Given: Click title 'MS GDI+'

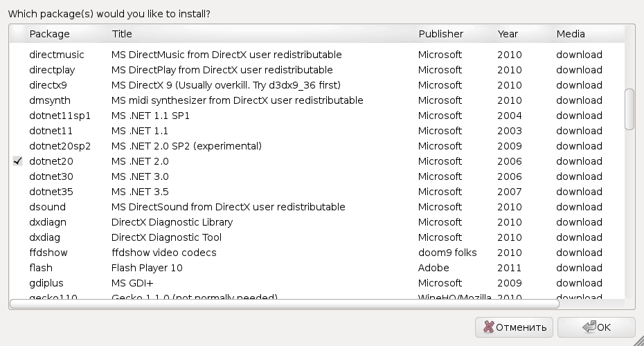Looking at the screenshot, I should point(132,283).
